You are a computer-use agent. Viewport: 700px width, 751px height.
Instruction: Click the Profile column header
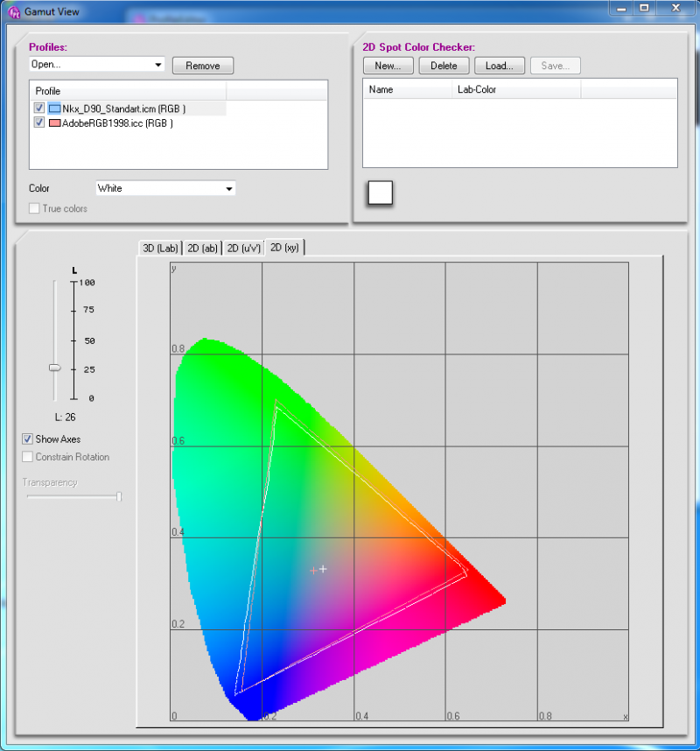tap(129, 90)
